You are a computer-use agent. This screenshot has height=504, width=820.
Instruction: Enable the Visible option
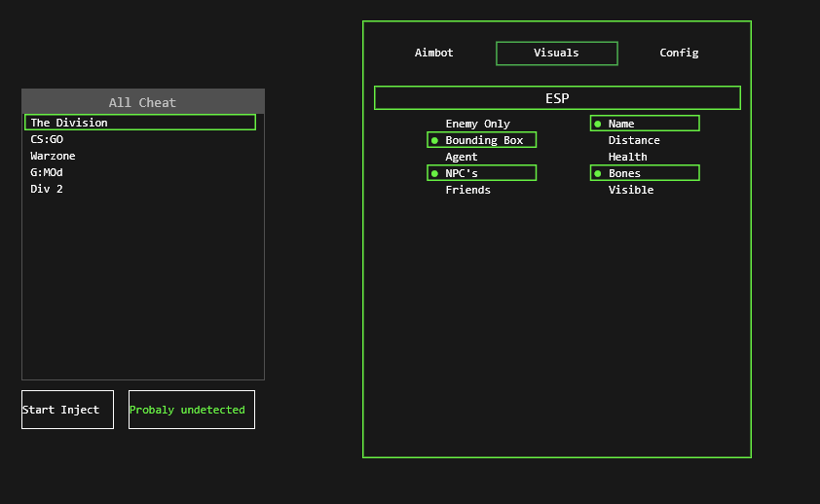coord(631,190)
